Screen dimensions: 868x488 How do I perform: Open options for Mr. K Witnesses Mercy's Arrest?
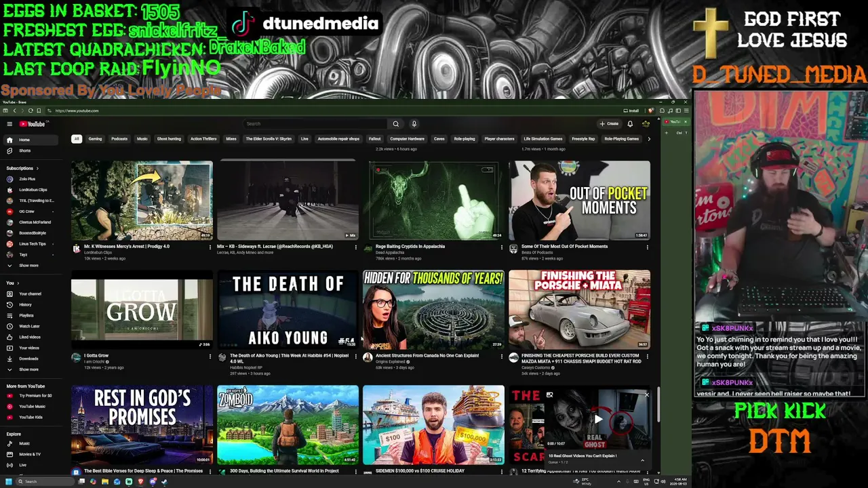pos(210,247)
